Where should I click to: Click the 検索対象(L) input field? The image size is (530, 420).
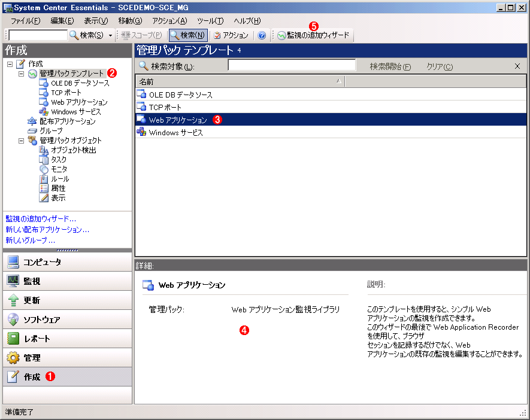pyautogui.click(x=292, y=65)
